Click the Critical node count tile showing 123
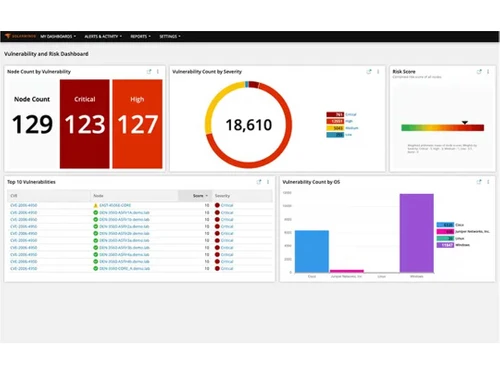Screen dimensions: 500x375 click(x=85, y=124)
